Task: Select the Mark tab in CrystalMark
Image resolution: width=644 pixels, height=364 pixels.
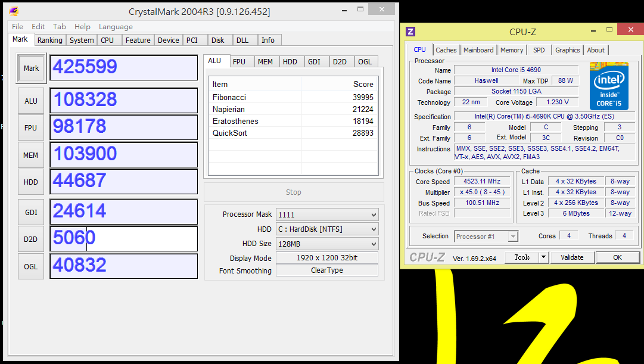Action: 20,39
